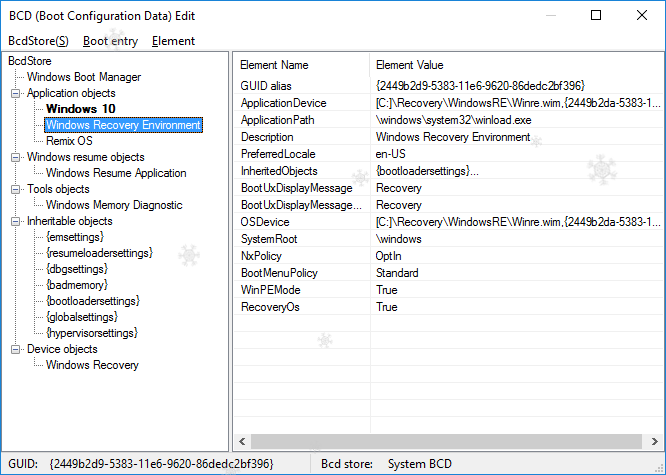Select the RecoveryOs element row
Image resolution: width=666 pixels, height=475 pixels.
449,307
